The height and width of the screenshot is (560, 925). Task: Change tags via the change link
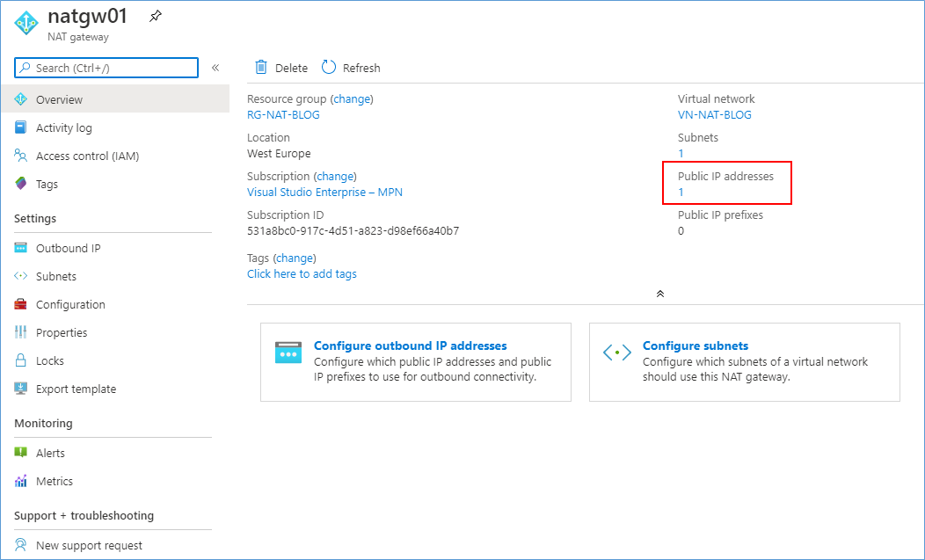point(295,258)
